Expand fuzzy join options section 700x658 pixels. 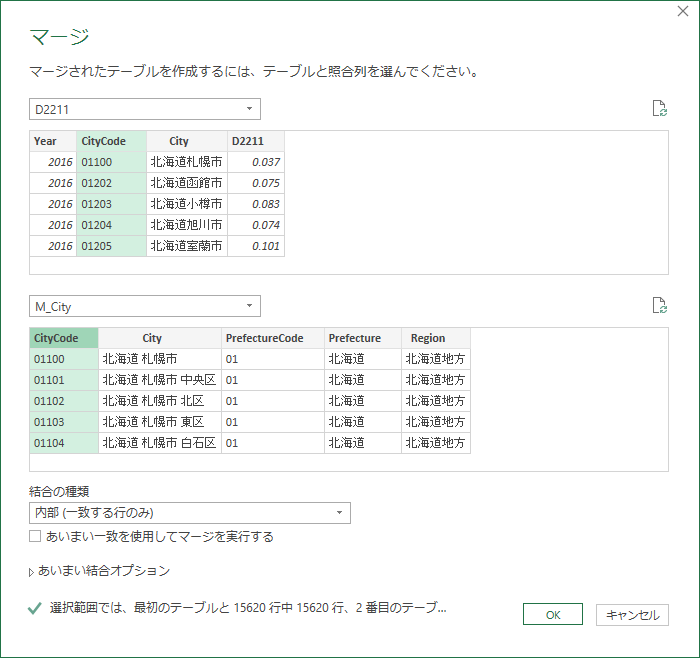coord(100,571)
